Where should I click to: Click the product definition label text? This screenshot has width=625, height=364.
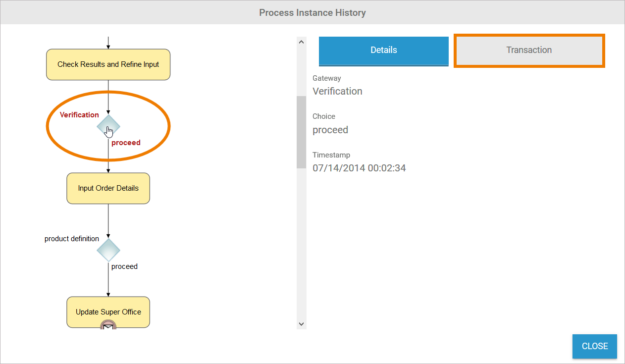click(x=72, y=239)
